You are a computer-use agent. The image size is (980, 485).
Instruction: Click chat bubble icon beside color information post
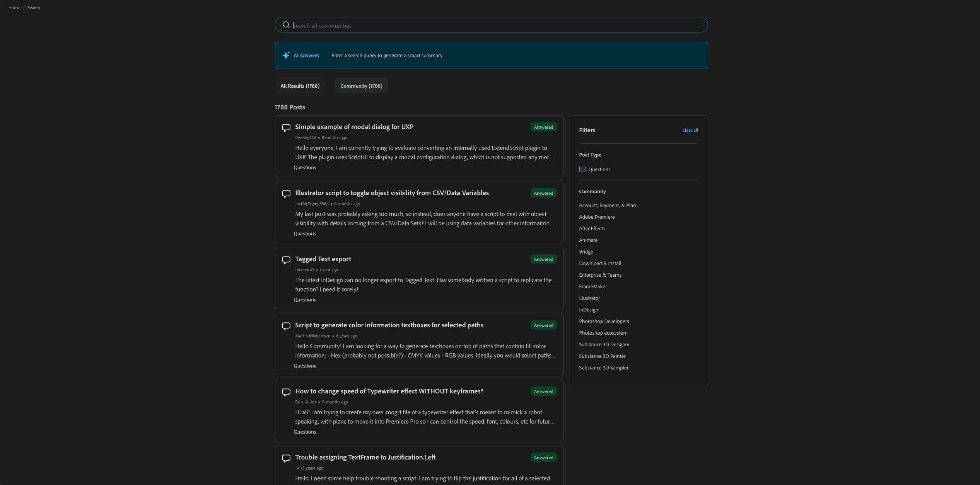(x=286, y=326)
